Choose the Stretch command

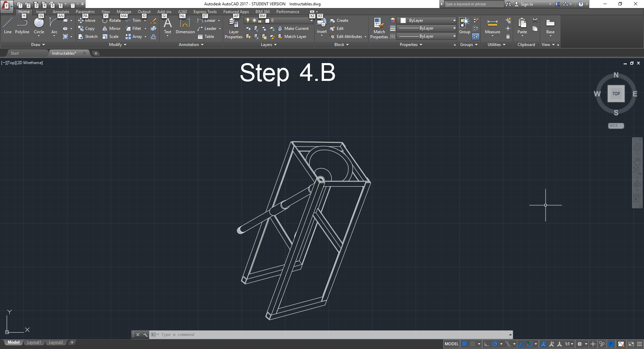tap(88, 37)
